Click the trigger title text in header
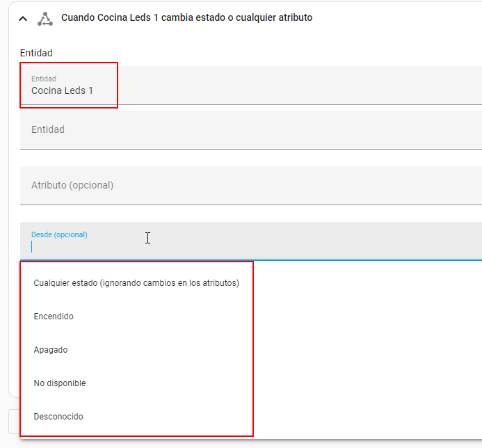482x448 pixels. tap(186, 18)
